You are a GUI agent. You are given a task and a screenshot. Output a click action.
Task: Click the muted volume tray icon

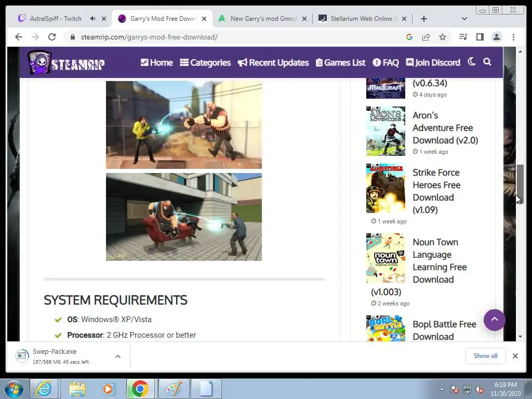(x=480, y=389)
